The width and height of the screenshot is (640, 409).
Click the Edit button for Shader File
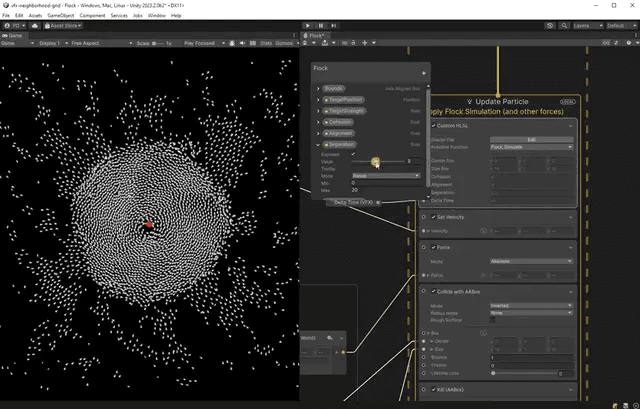[x=531, y=139]
